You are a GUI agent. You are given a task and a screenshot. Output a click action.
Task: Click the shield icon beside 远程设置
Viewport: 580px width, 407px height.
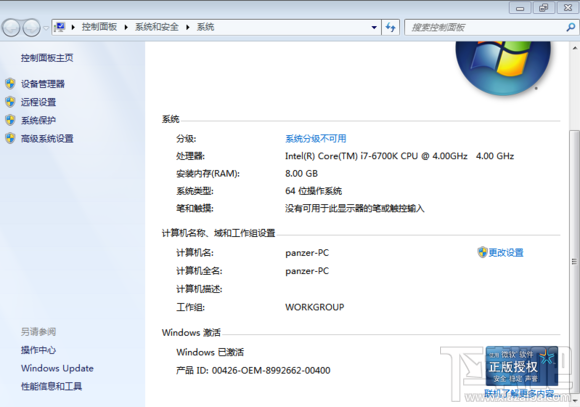click(x=10, y=102)
